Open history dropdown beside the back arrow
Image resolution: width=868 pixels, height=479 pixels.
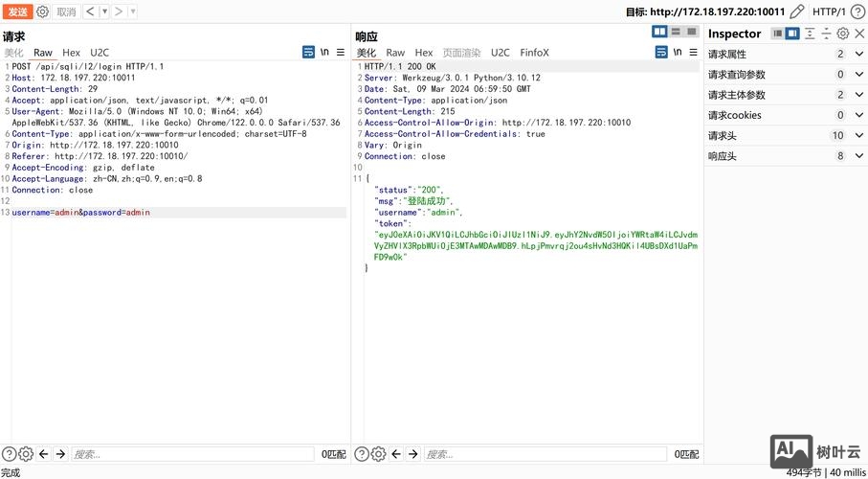point(104,11)
